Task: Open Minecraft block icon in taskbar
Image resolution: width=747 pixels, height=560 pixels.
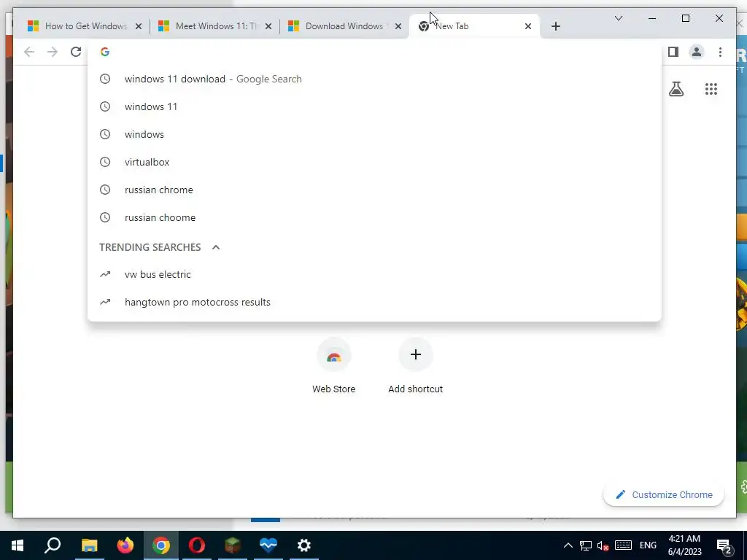Action: [x=233, y=545]
